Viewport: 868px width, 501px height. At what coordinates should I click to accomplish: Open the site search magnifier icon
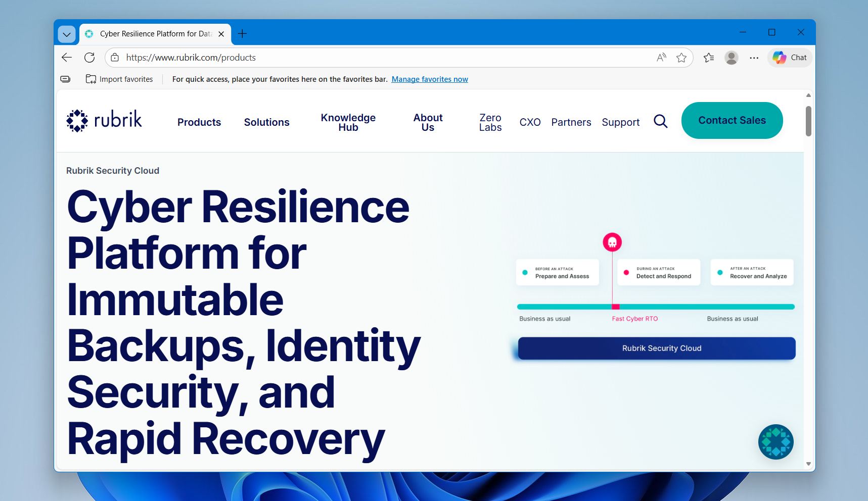(x=660, y=121)
